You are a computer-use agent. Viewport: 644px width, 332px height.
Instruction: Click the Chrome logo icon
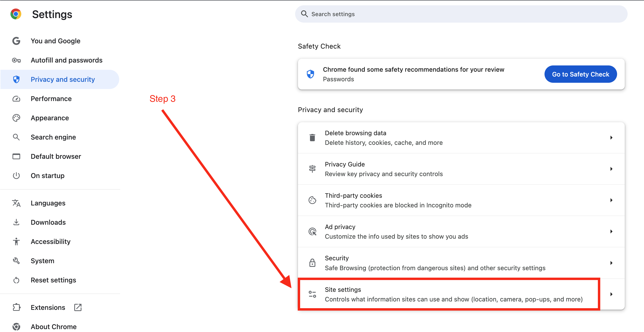click(16, 14)
